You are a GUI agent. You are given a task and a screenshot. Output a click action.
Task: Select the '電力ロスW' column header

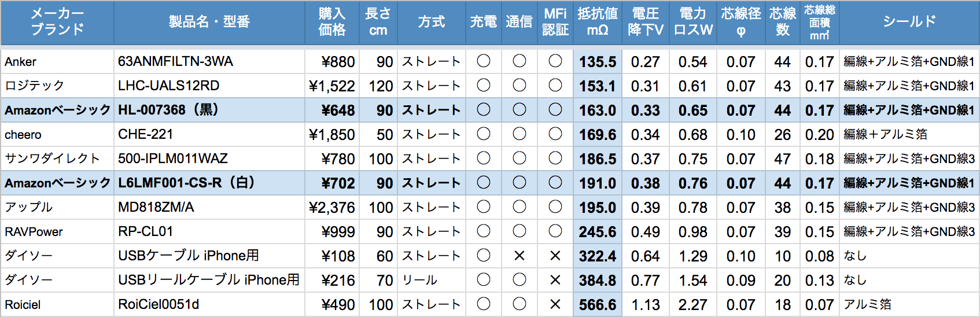pos(693,22)
